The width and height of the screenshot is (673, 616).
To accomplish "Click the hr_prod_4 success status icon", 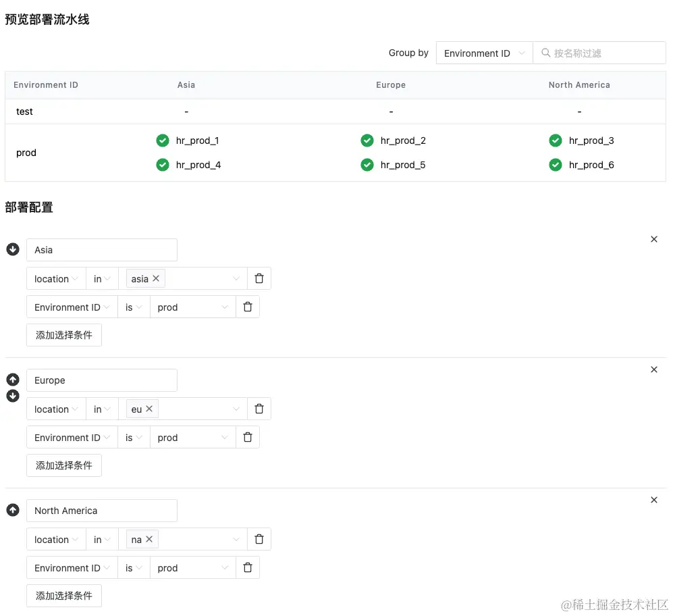I will (163, 165).
